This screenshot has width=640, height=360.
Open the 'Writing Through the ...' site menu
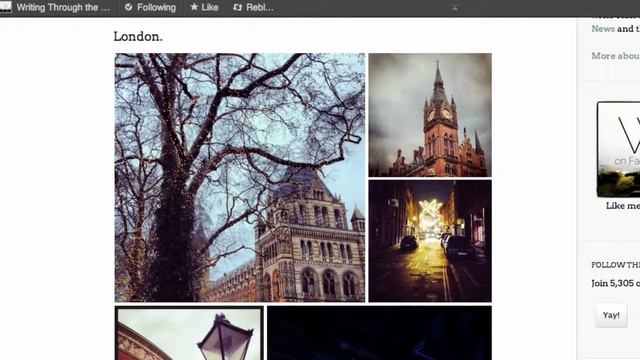63,7
